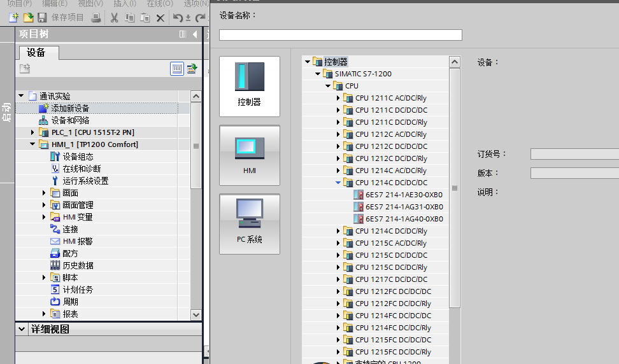Open the 配方 item
This screenshot has width=619, height=364.
(70, 253)
